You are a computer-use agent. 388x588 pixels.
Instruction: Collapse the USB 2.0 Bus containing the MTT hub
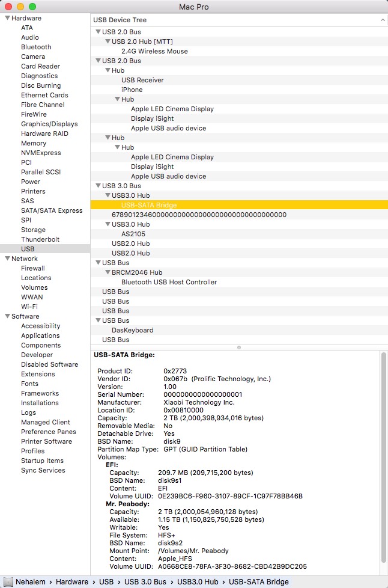[98, 31]
